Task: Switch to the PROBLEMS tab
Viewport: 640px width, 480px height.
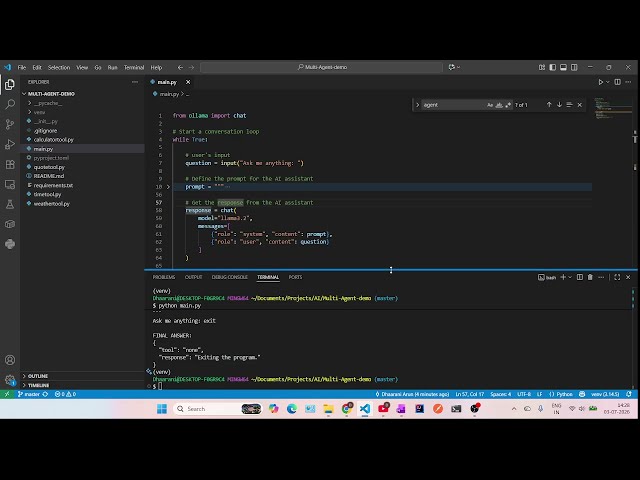Action: pyautogui.click(x=164, y=277)
